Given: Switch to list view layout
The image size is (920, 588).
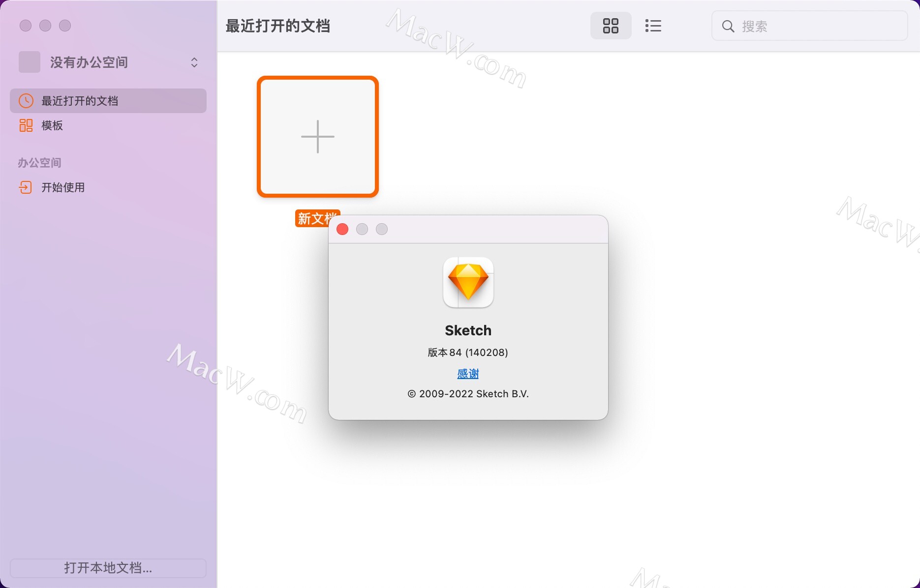Looking at the screenshot, I should pos(653,26).
